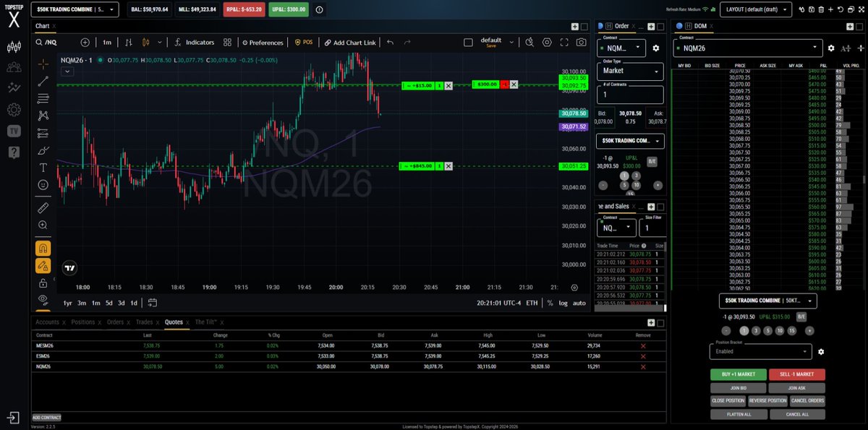Expand chart type dropdown arrow

158,43
